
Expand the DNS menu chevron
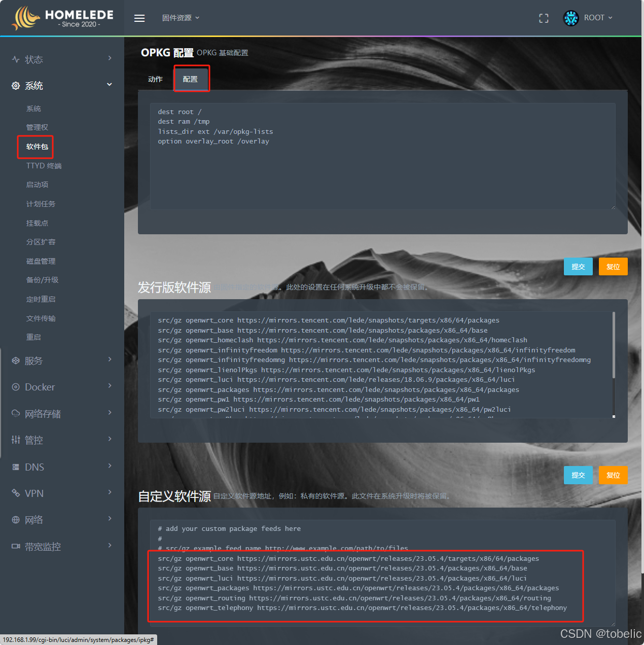pyautogui.click(x=110, y=466)
